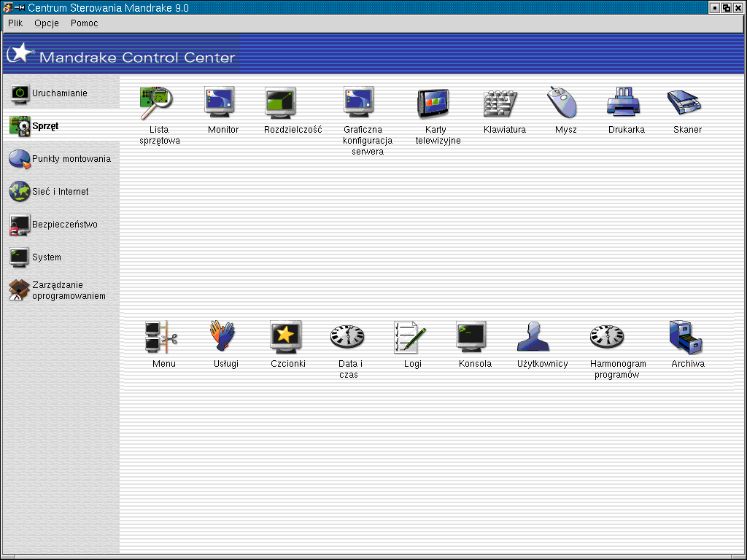Click the window menu icon in title bar
747x560 pixels.
(7, 7)
